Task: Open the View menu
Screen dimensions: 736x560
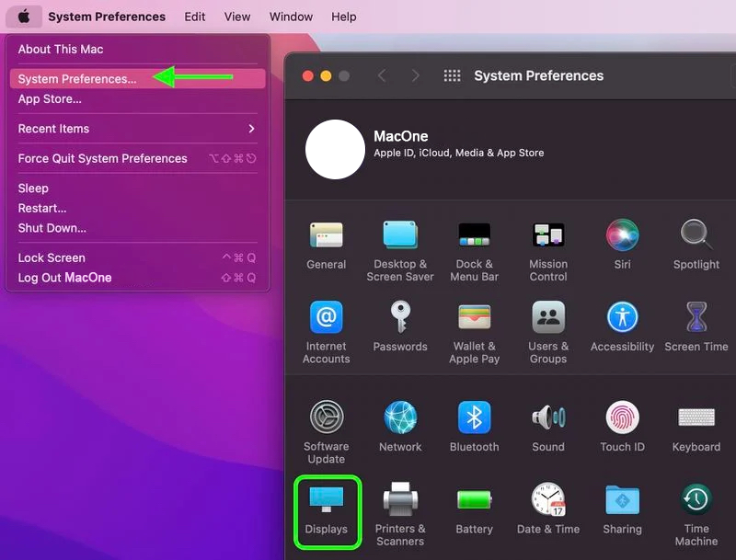Action: pos(237,17)
